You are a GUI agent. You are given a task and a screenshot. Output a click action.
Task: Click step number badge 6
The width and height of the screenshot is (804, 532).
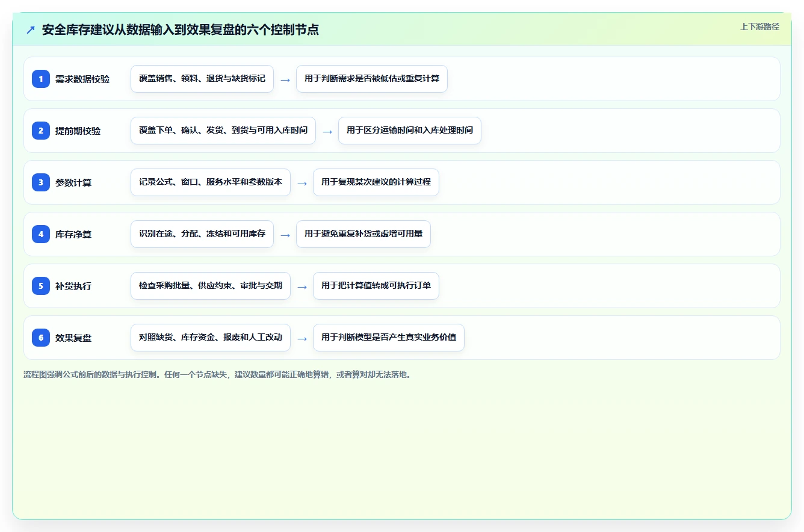point(41,338)
